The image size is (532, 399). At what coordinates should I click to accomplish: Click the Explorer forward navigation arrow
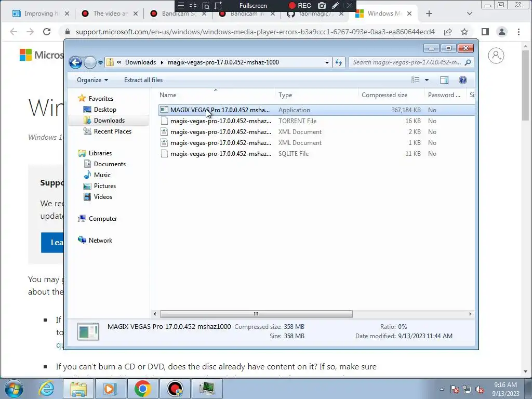[90, 62]
